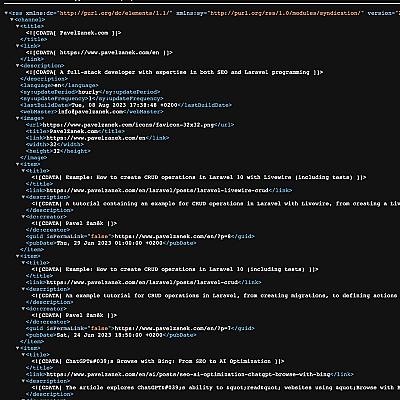Click the 'A tutorial containing an example' description text
This screenshot has height=400, width=400.
click(216, 204)
